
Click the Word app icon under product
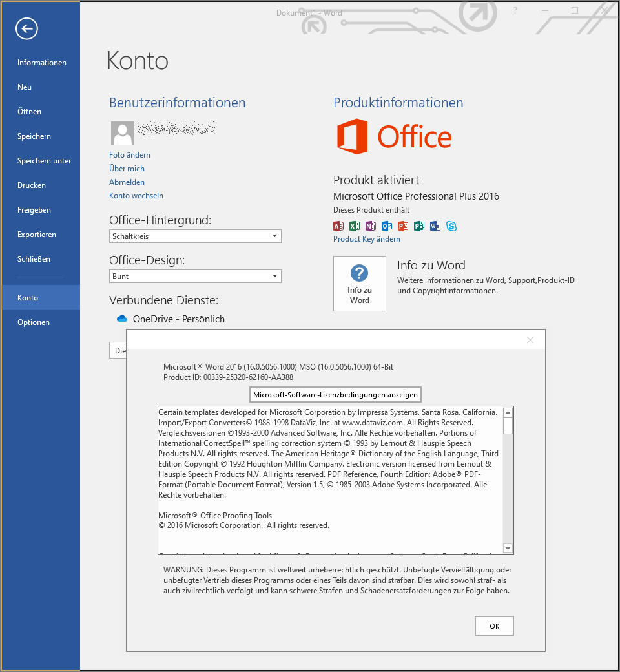pyautogui.click(x=435, y=226)
